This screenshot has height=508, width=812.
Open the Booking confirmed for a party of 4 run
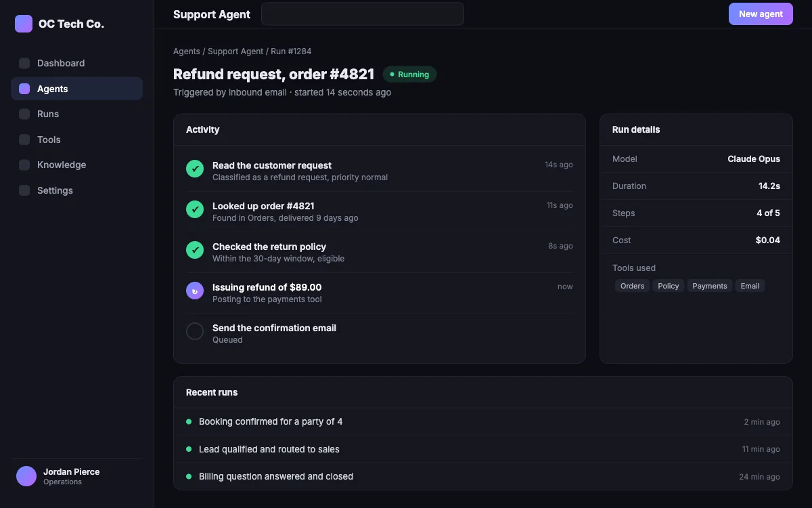tap(483, 421)
